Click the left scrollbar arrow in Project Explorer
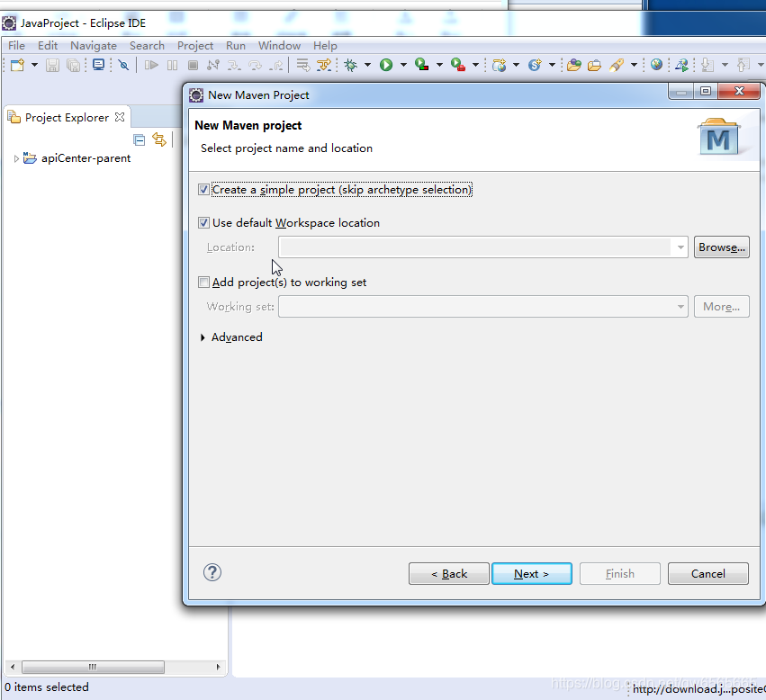The image size is (766, 700). 13,667
